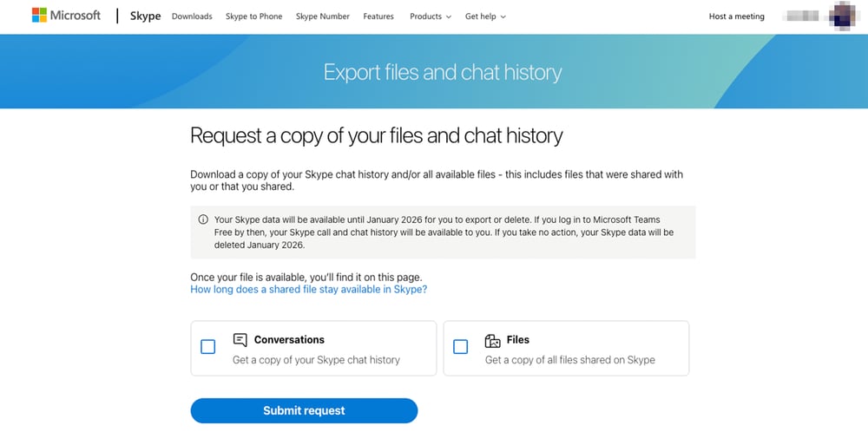The image size is (868, 432).
Task: Open the Features page
Action: coord(378,16)
